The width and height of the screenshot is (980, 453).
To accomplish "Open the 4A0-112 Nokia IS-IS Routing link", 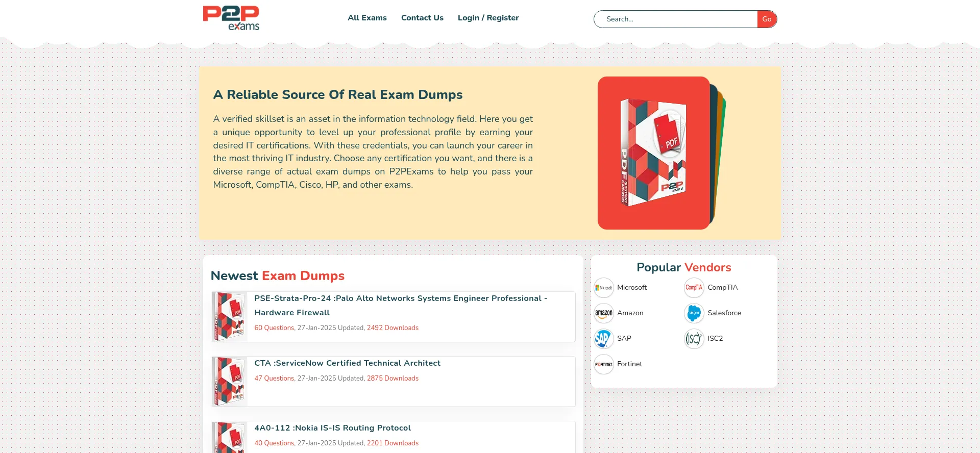I will [332, 428].
